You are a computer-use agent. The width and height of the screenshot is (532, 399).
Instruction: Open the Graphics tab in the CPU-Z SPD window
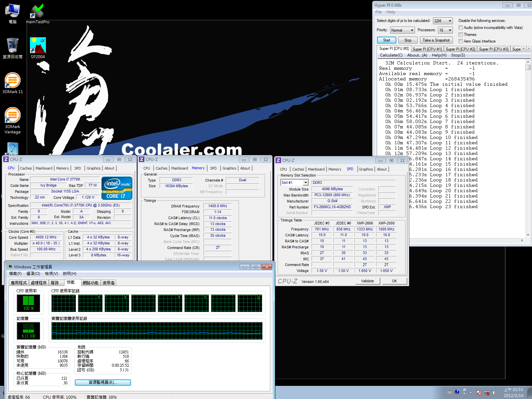[366, 169]
